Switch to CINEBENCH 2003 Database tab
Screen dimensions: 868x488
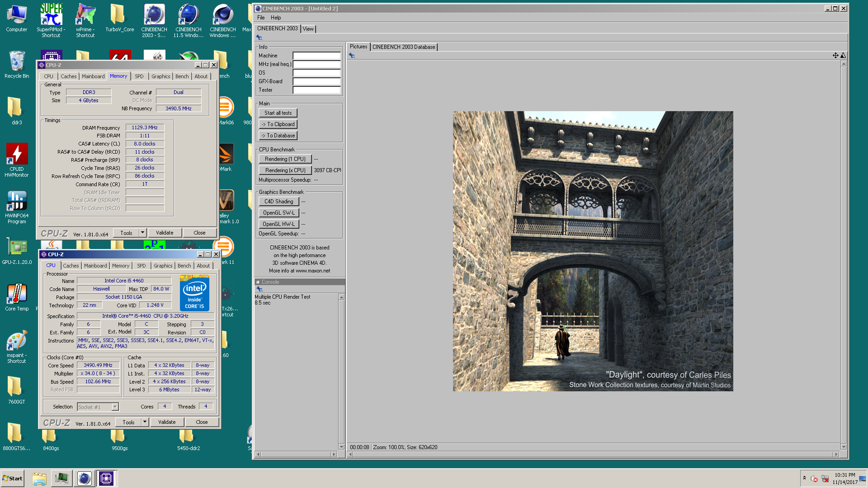tap(404, 47)
